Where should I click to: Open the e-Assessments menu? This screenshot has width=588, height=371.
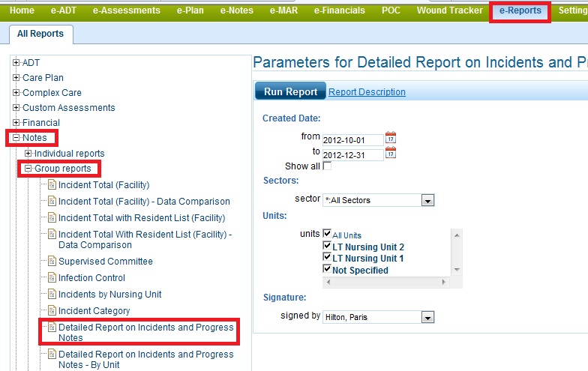pyautogui.click(x=126, y=10)
